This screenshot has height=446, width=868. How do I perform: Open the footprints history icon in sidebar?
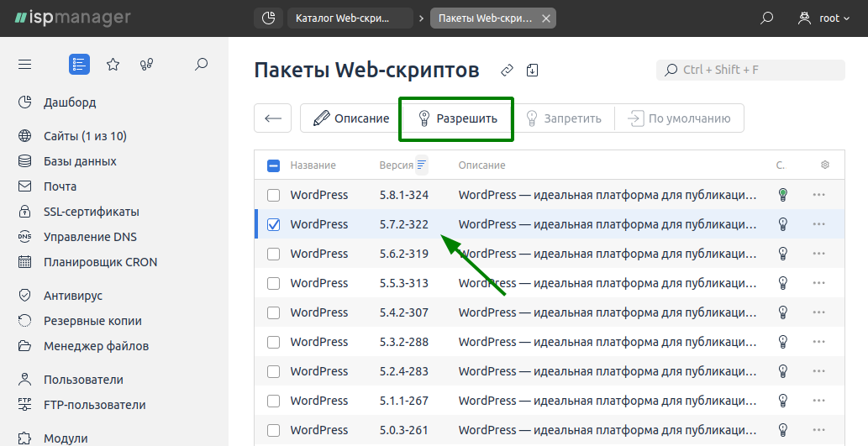147,64
